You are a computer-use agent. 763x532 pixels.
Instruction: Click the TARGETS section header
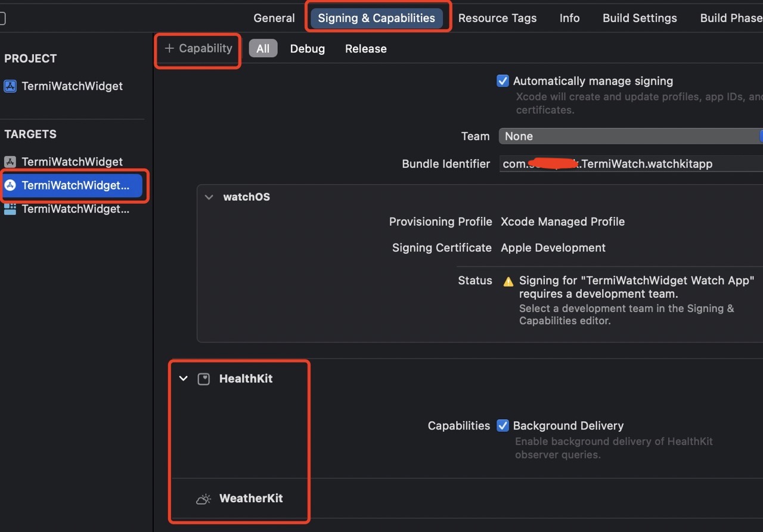pyautogui.click(x=30, y=134)
